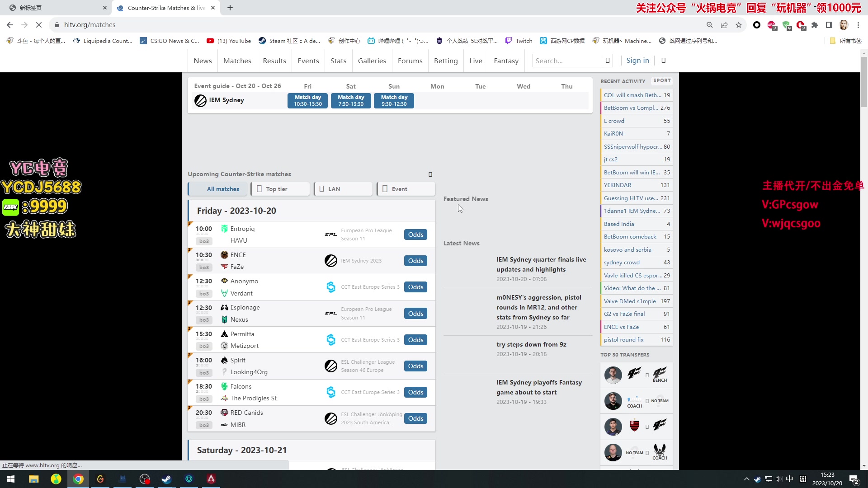Click Odds for Falcons vs The Prodigies SE

click(415, 392)
